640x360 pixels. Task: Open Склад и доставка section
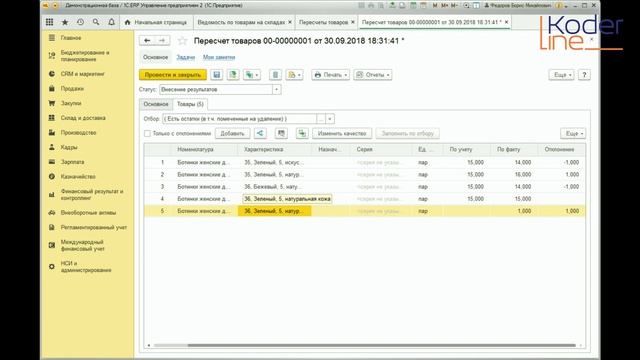(x=83, y=118)
